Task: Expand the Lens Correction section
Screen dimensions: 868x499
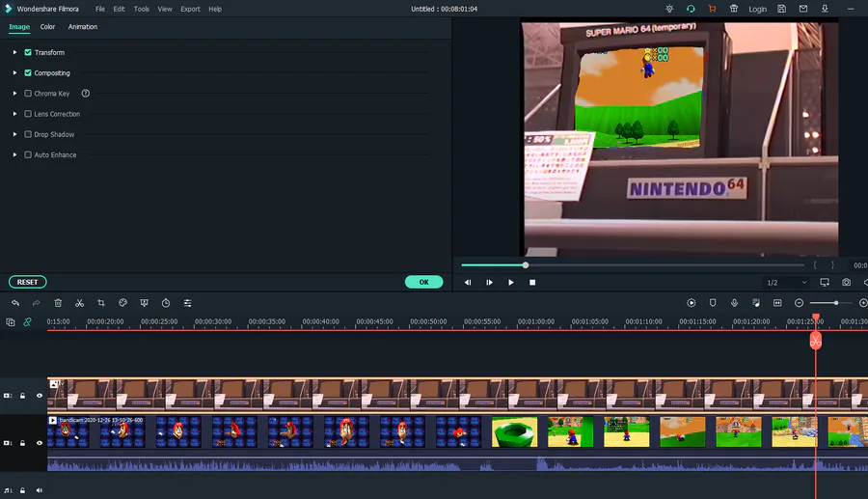Action: 14,114
